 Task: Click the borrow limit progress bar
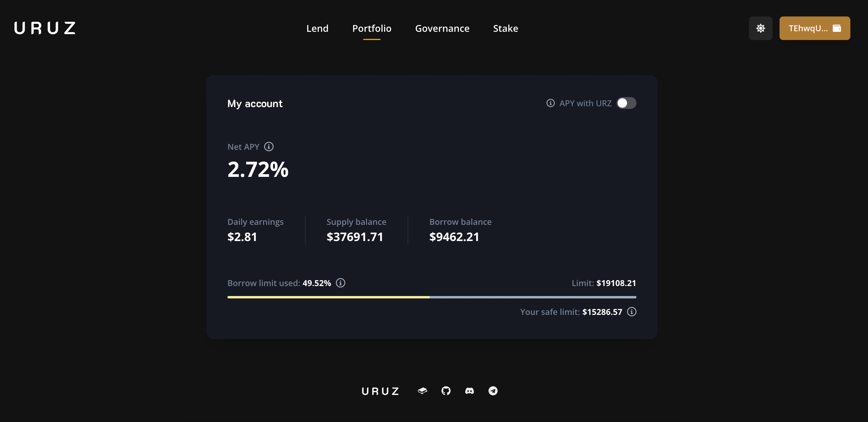click(431, 297)
